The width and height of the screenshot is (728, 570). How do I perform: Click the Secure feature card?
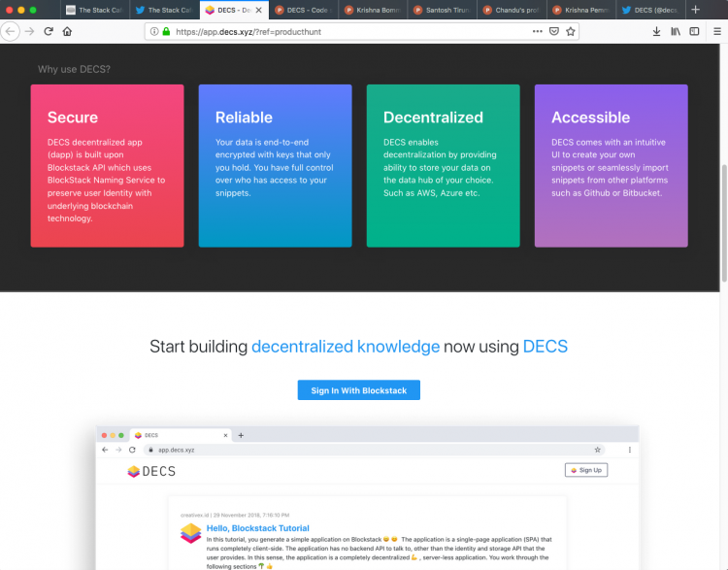coord(107,166)
